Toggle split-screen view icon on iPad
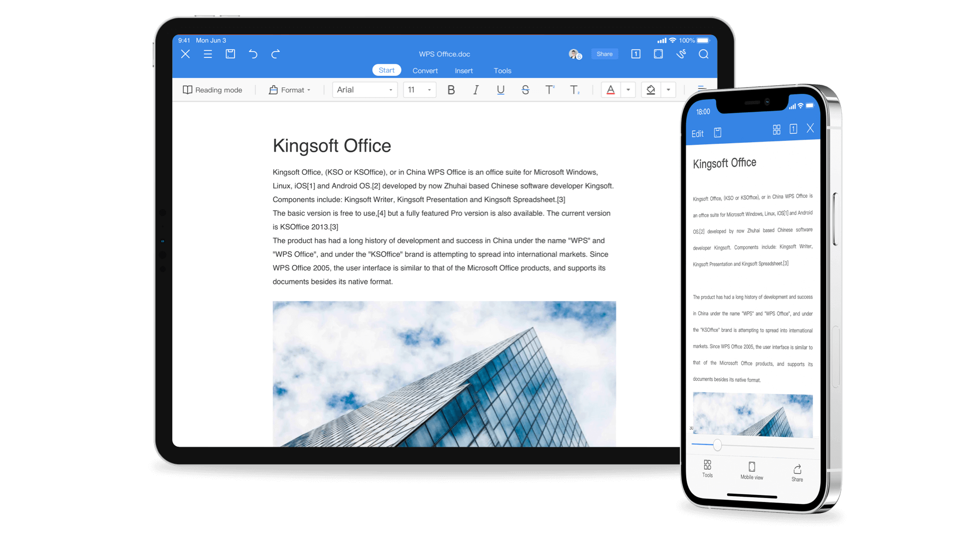Viewport: 980px width, 543px height. click(x=659, y=54)
